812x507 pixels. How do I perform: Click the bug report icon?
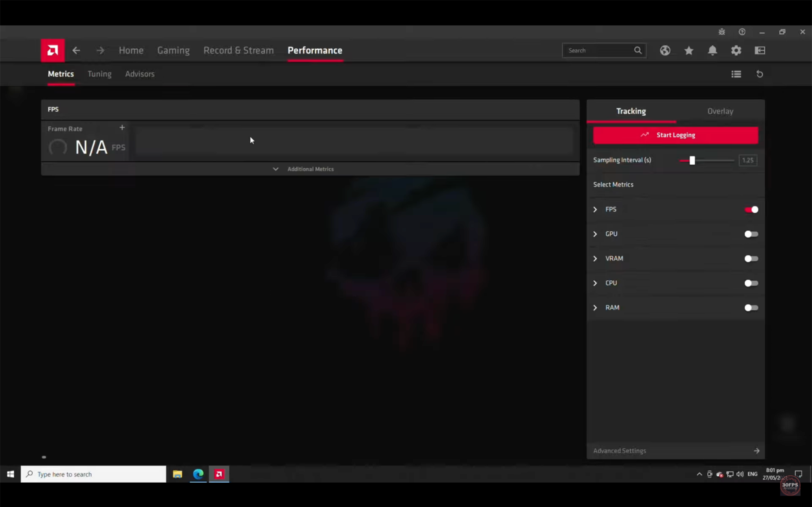tap(721, 32)
